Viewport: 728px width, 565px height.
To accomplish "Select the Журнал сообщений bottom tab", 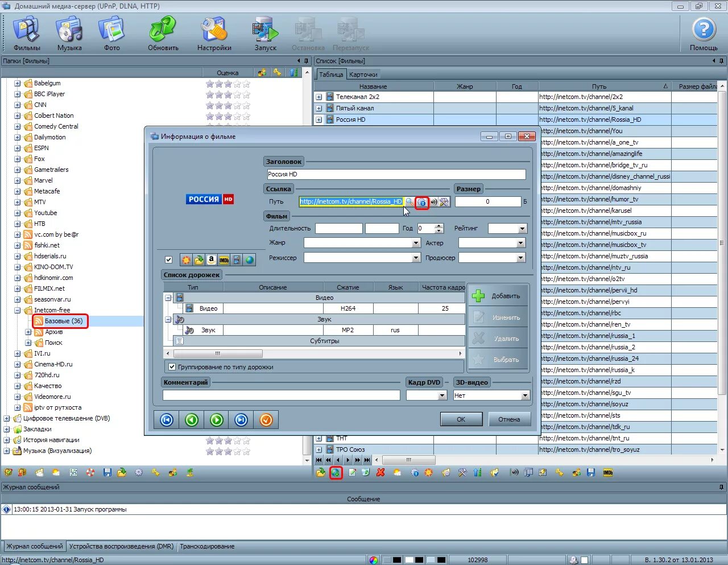I will 35,546.
